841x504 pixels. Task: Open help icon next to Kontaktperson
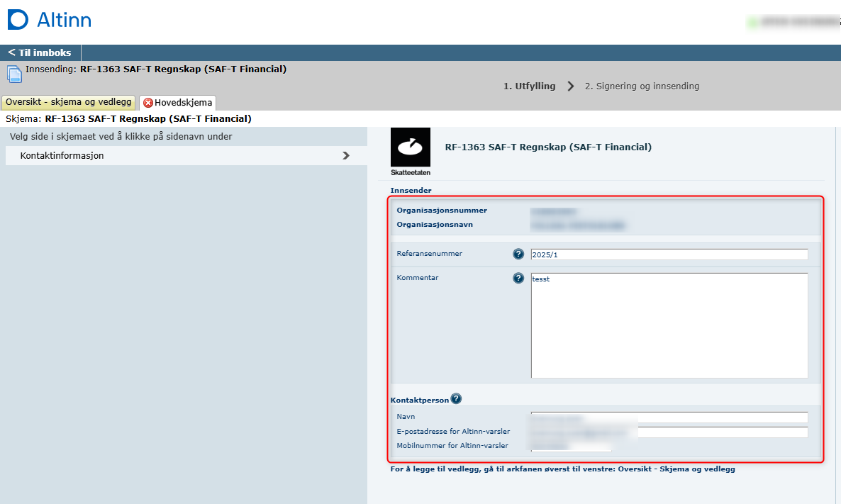456,399
